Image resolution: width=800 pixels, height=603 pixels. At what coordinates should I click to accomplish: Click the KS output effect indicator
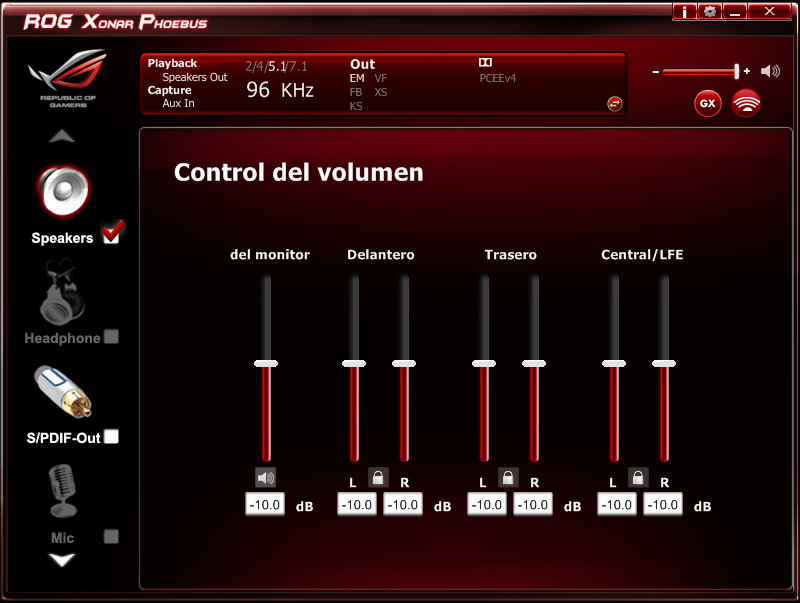[x=356, y=106]
